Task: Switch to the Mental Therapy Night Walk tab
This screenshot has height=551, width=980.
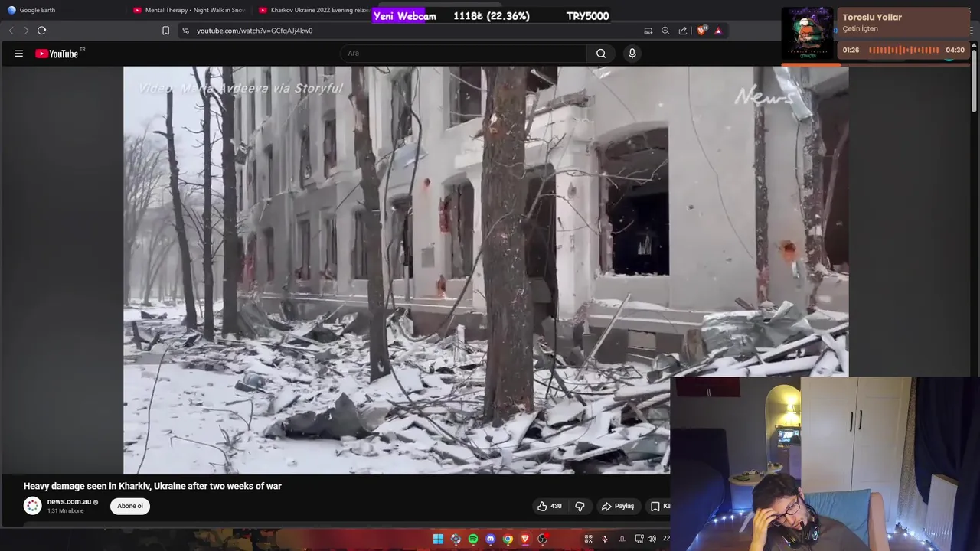Action: 190,10
